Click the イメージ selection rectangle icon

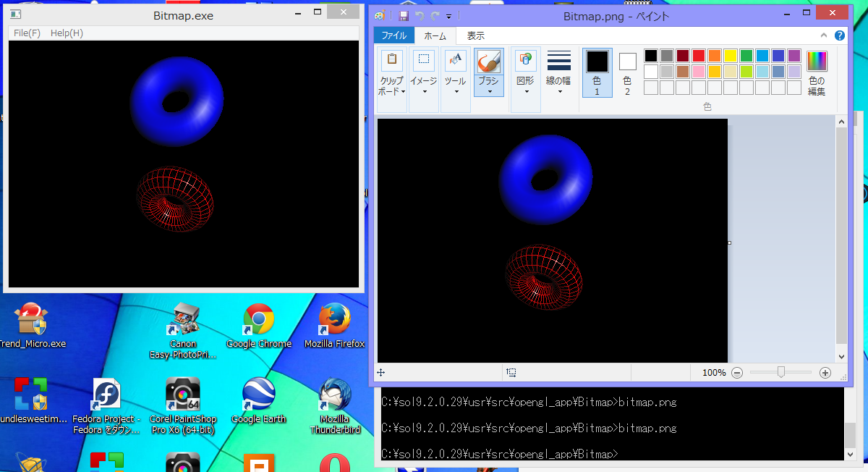424,60
